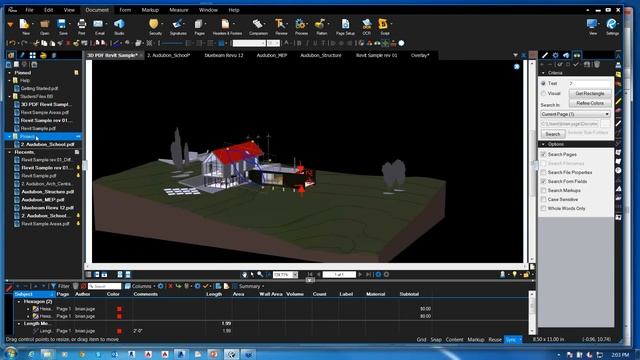Select Audubon_MEP.pdf in Recents list
The height and width of the screenshot is (360, 640).
tap(43, 200)
